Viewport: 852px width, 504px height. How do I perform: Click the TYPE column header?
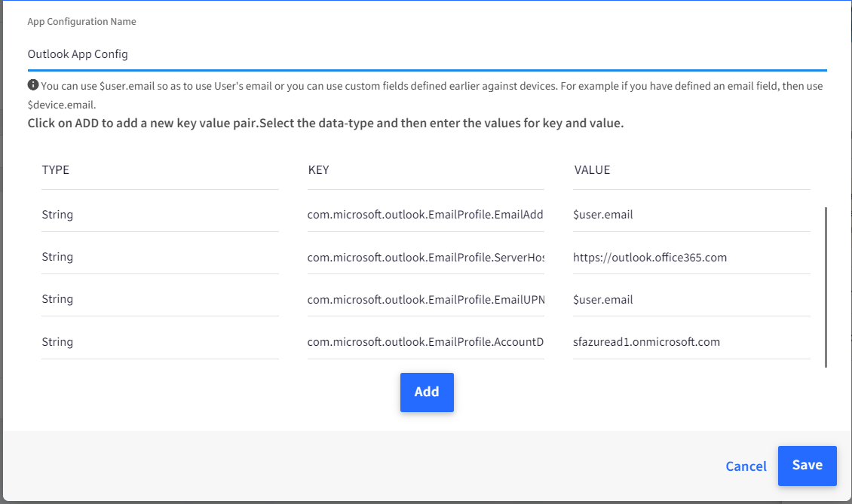[x=56, y=170]
